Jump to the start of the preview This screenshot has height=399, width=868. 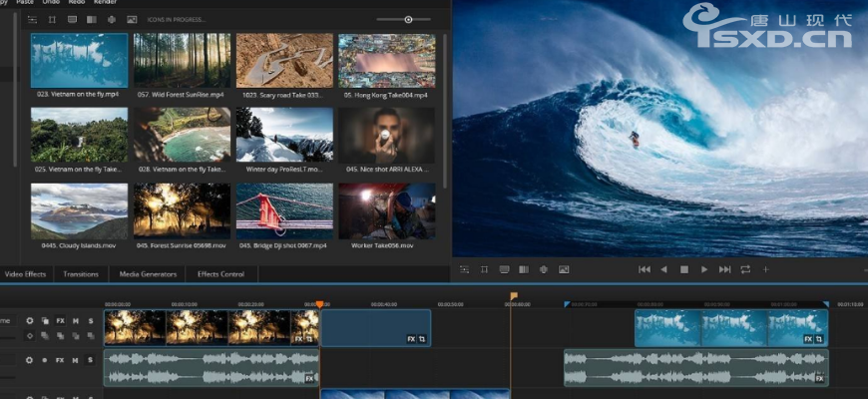(x=645, y=269)
